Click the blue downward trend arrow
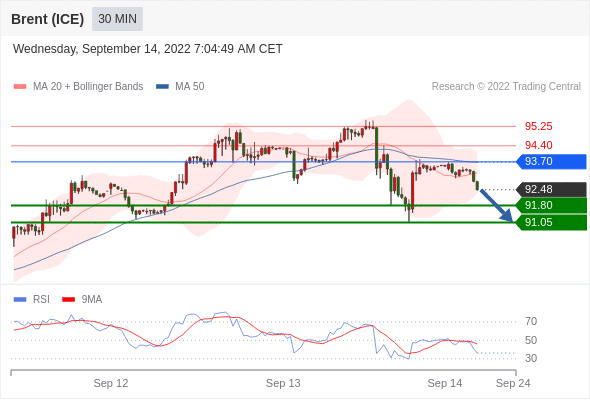The height and width of the screenshot is (400, 590). [x=496, y=206]
